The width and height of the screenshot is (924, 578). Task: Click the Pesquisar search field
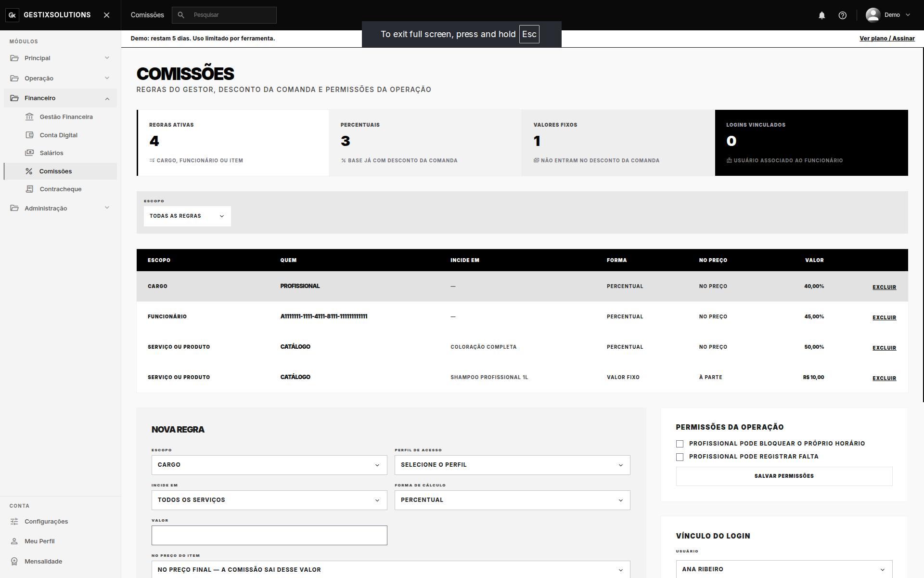coord(224,15)
